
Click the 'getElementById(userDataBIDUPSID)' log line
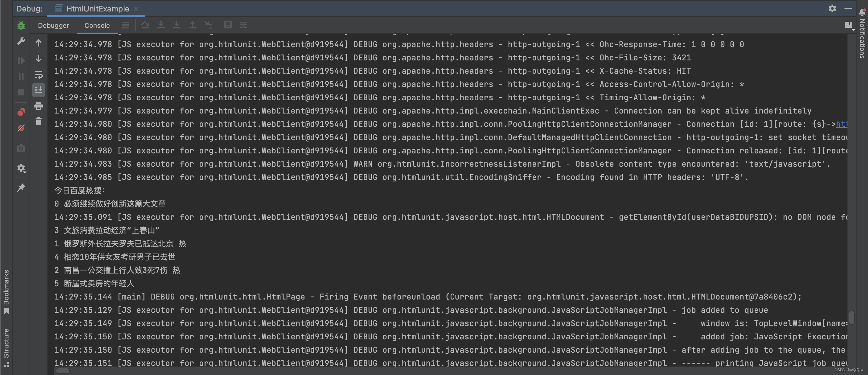[x=451, y=217]
